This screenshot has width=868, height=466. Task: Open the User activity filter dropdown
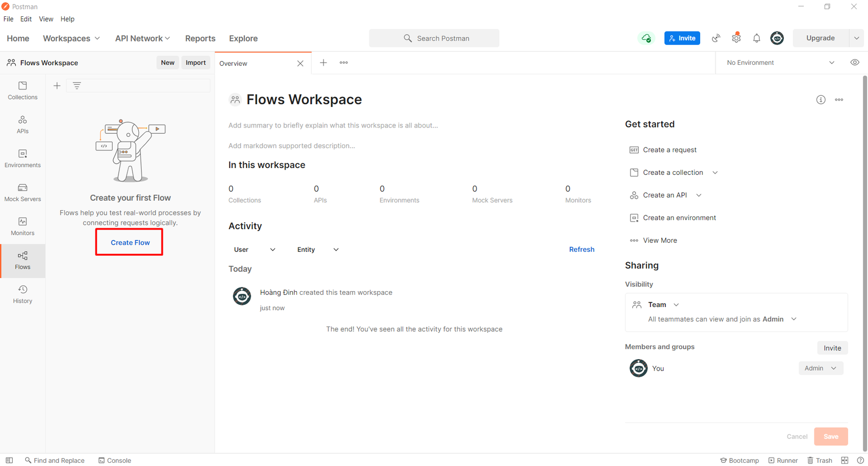[255, 250]
